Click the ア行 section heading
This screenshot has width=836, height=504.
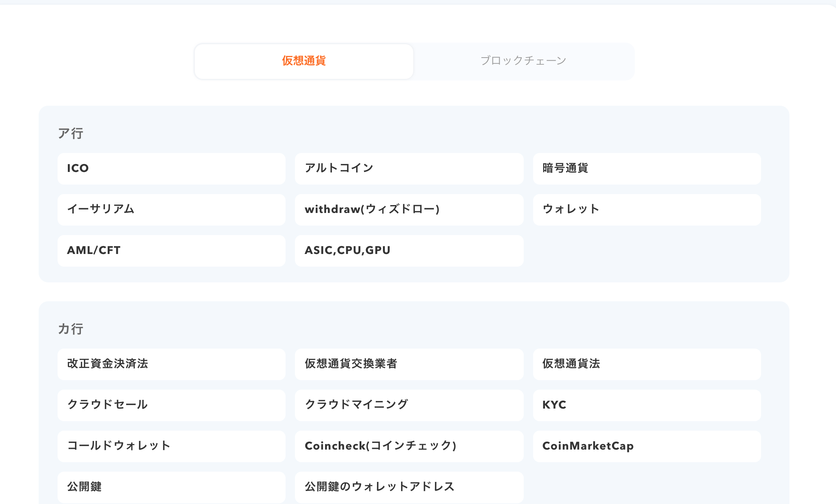[71, 134]
